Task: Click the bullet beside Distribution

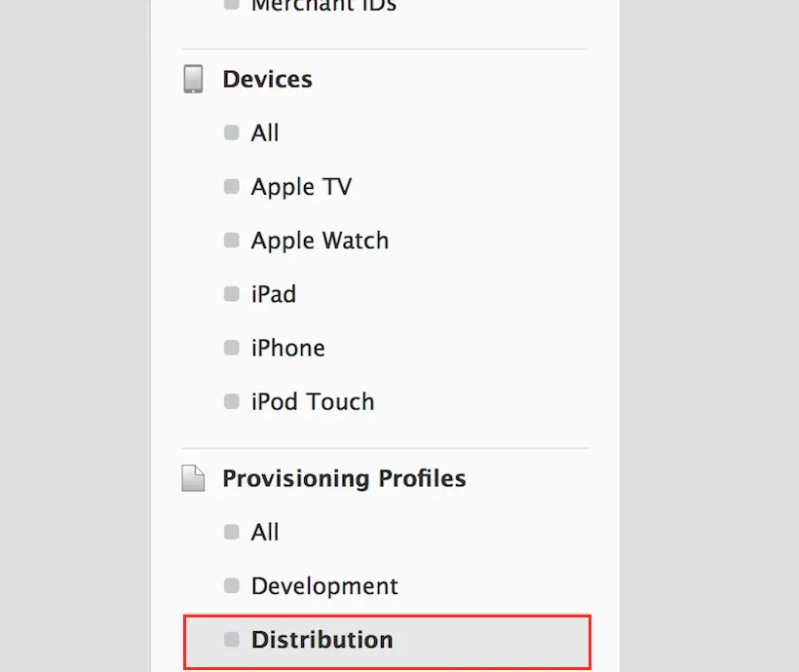Action: pos(231,640)
